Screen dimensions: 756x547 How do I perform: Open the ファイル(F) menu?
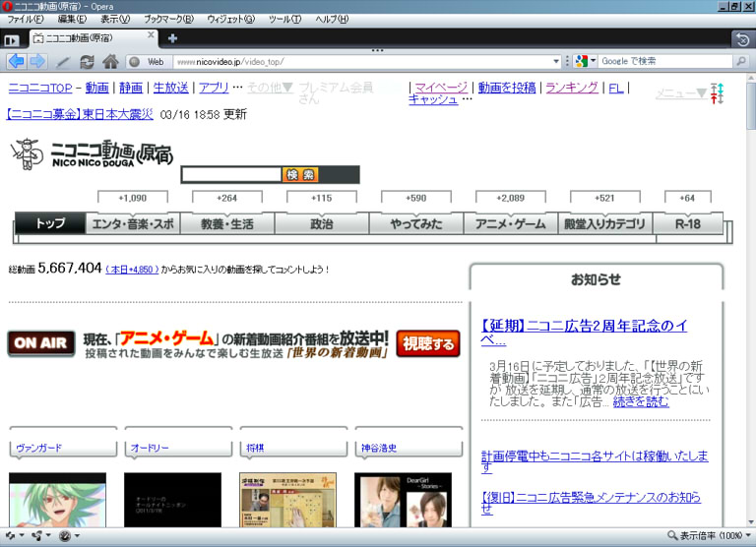coord(25,20)
